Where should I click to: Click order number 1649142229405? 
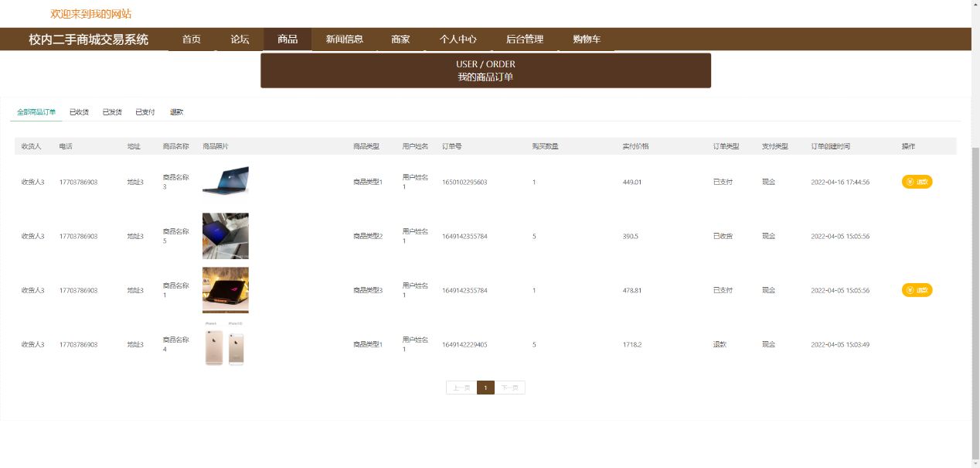[x=464, y=345]
